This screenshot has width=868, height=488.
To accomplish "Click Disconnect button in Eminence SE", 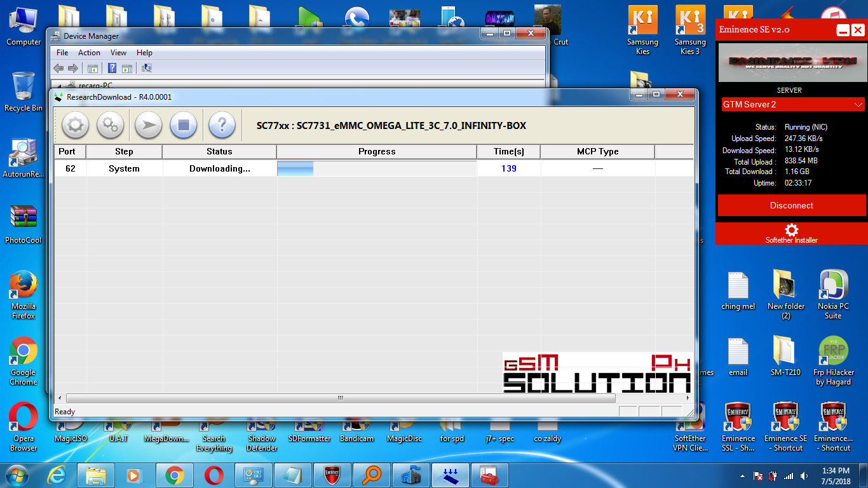I will [792, 205].
